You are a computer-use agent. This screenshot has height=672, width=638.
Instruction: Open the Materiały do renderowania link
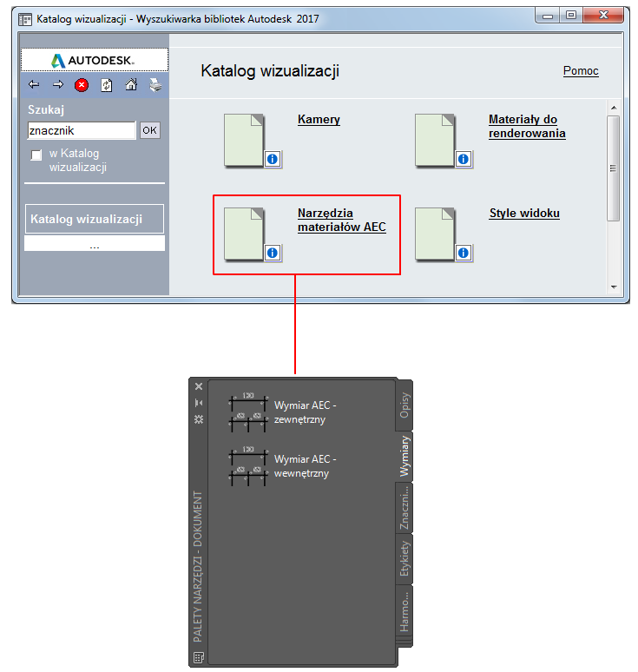point(527,126)
